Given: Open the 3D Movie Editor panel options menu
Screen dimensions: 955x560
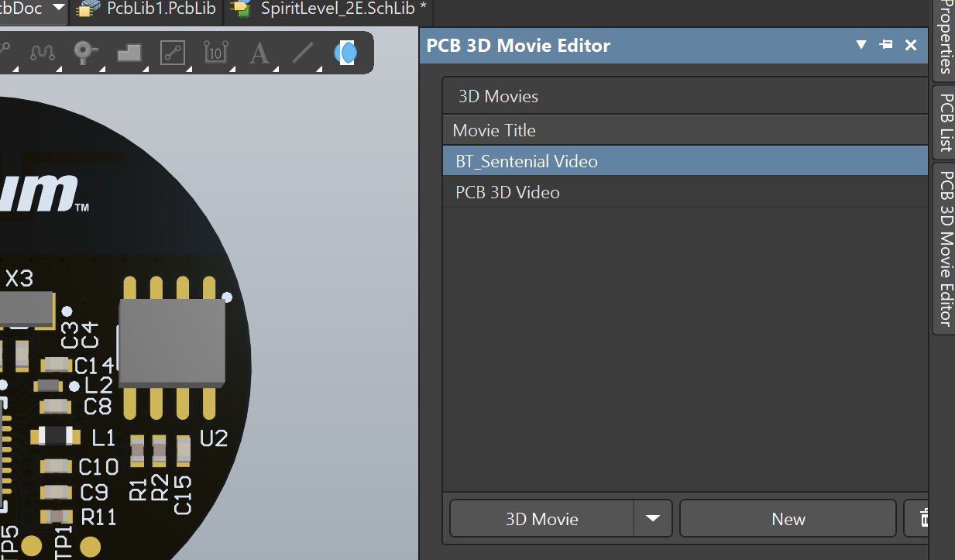Looking at the screenshot, I should tap(861, 45).
